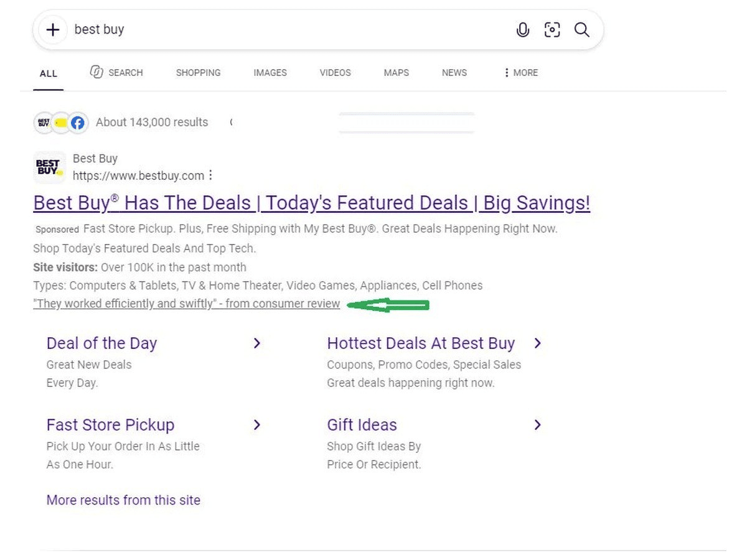Click More results from this site
The image size is (747, 560).
123,500
